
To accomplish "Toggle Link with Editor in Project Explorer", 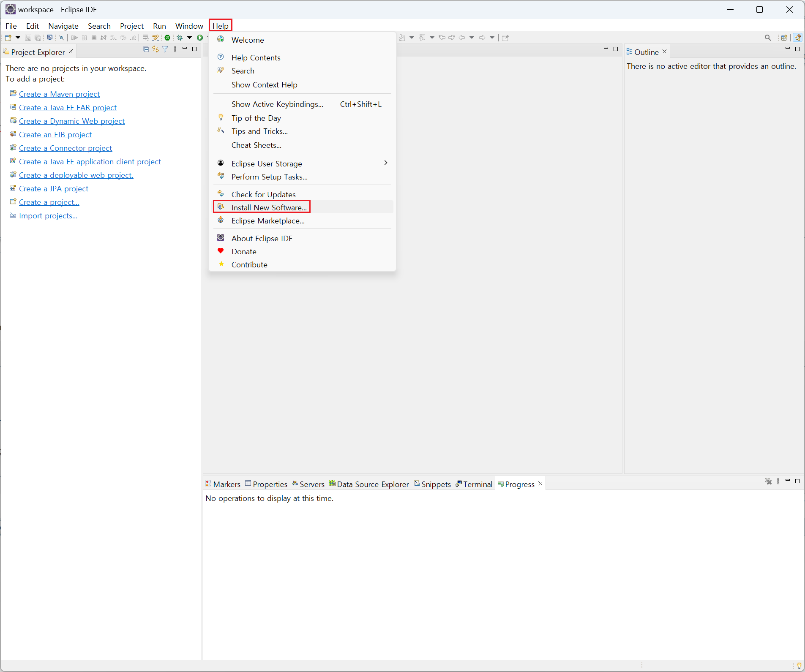I will pyautogui.click(x=156, y=49).
